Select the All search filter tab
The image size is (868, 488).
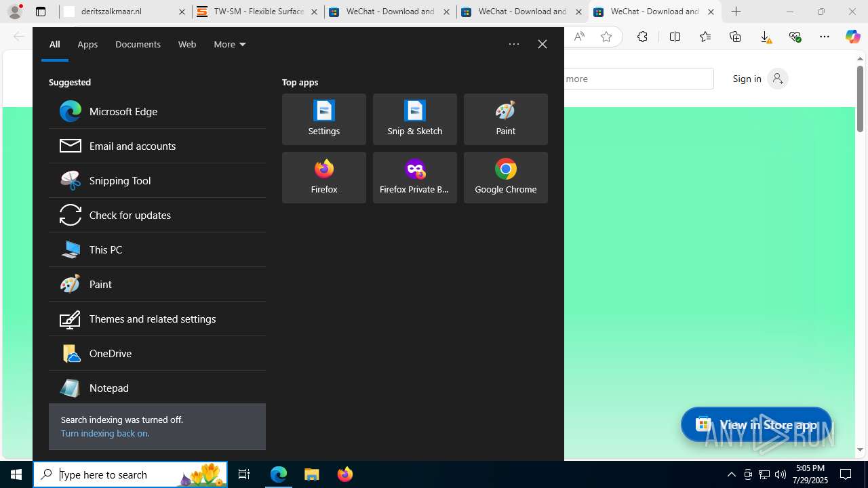click(x=55, y=44)
